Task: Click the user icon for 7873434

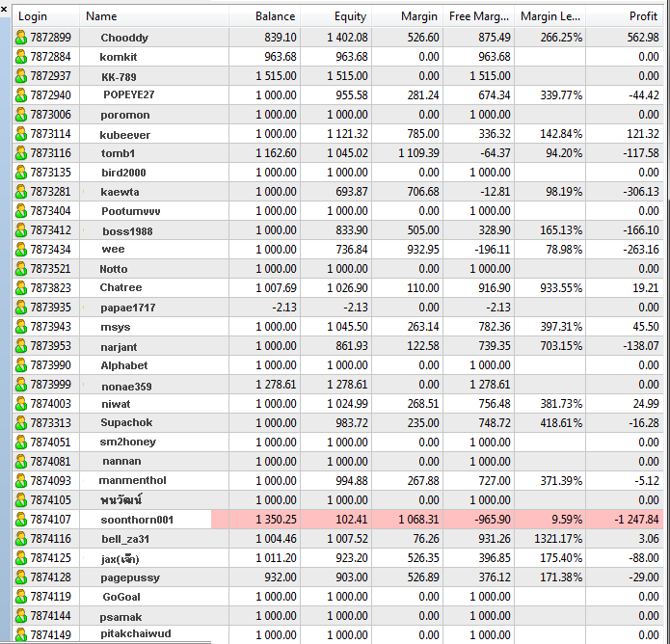Action: (x=21, y=250)
